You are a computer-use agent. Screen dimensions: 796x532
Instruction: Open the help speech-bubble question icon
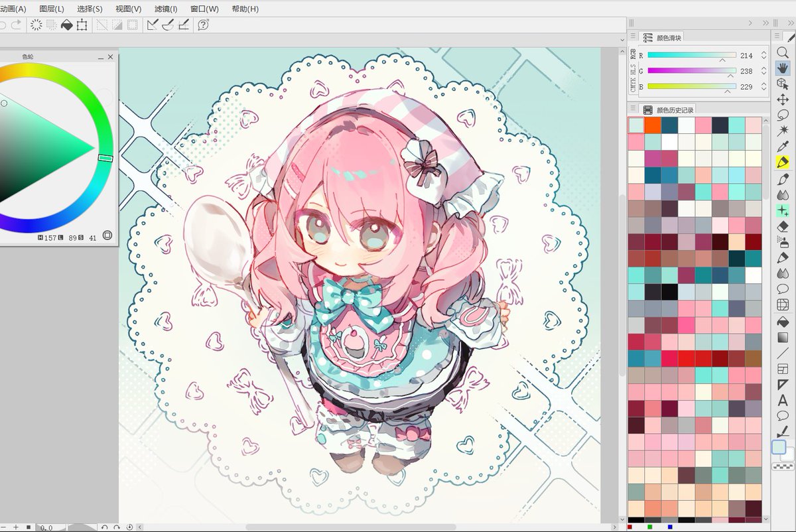pyautogui.click(x=203, y=25)
